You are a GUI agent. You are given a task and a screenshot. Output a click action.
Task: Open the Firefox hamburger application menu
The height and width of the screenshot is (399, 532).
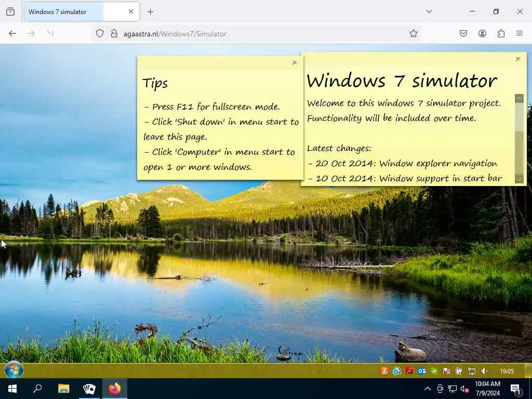click(520, 33)
